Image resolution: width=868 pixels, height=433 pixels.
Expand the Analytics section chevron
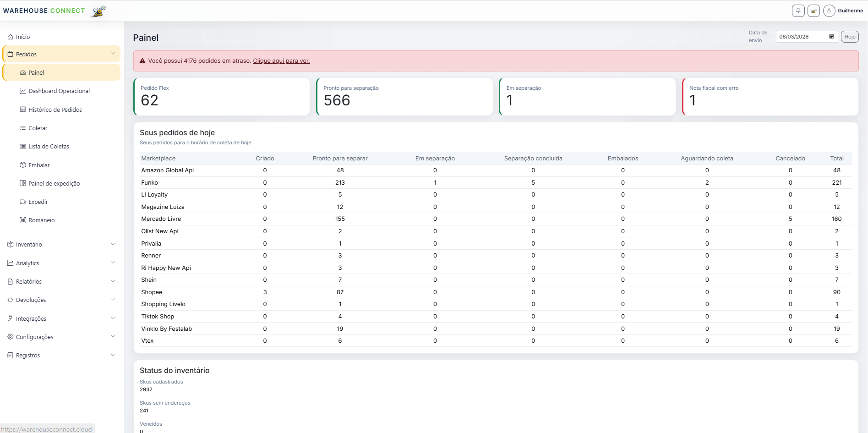113,263
